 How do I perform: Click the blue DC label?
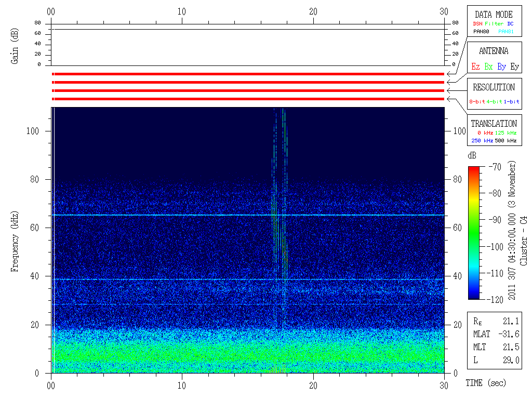pos(510,24)
